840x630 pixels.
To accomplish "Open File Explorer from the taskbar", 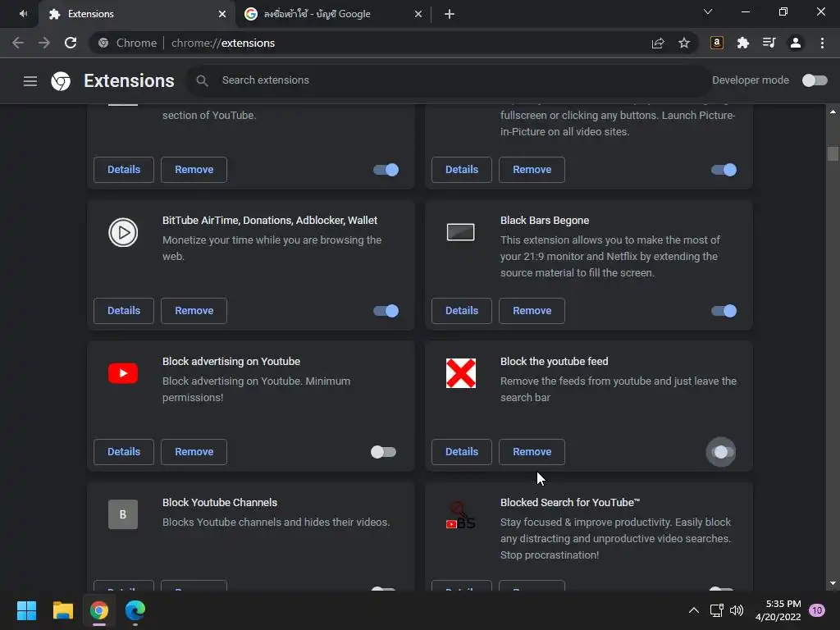I will tap(62, 610).
